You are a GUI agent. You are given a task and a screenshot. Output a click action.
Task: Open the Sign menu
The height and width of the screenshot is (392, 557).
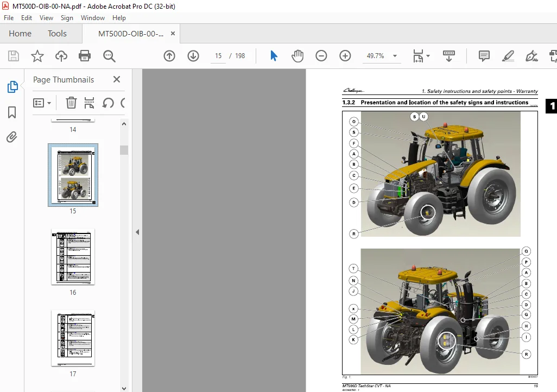(x=67, y=18)
